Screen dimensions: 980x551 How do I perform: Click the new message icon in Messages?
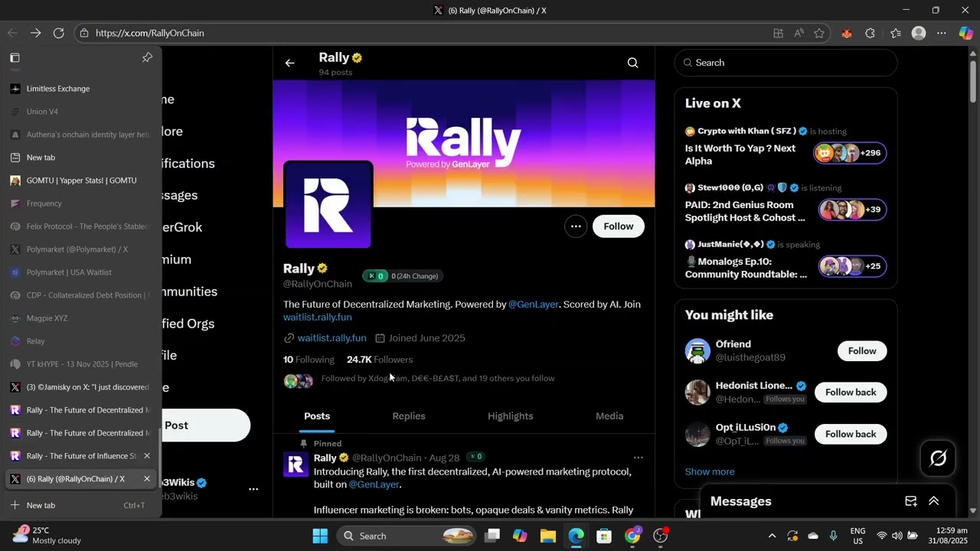tap(910, 501)
